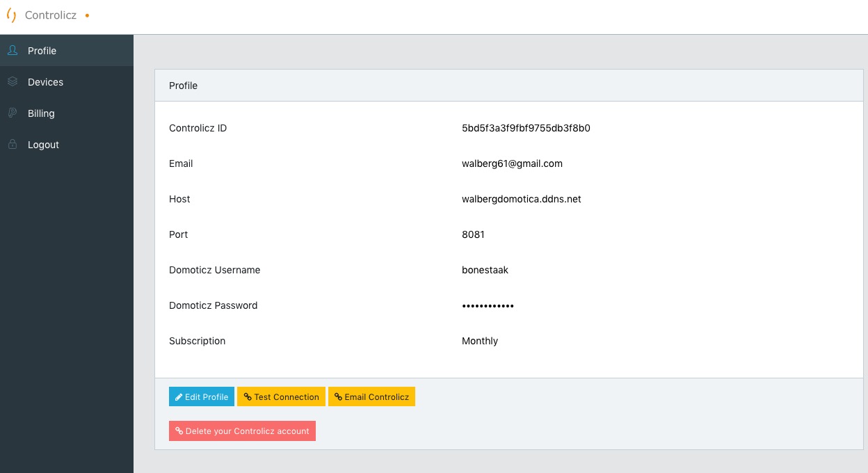
Task: Run Test Connection
Action: click(281, 396)
